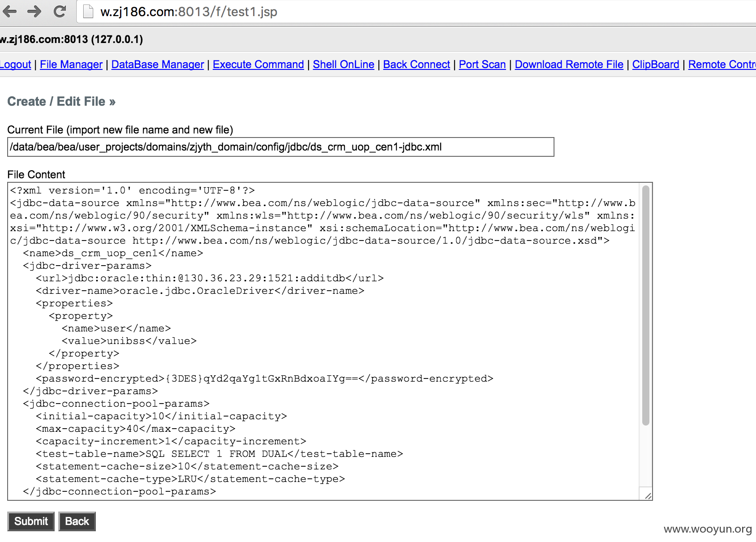
Task: Open the DataBase Manager link
Action: click(x=158, y=65)
